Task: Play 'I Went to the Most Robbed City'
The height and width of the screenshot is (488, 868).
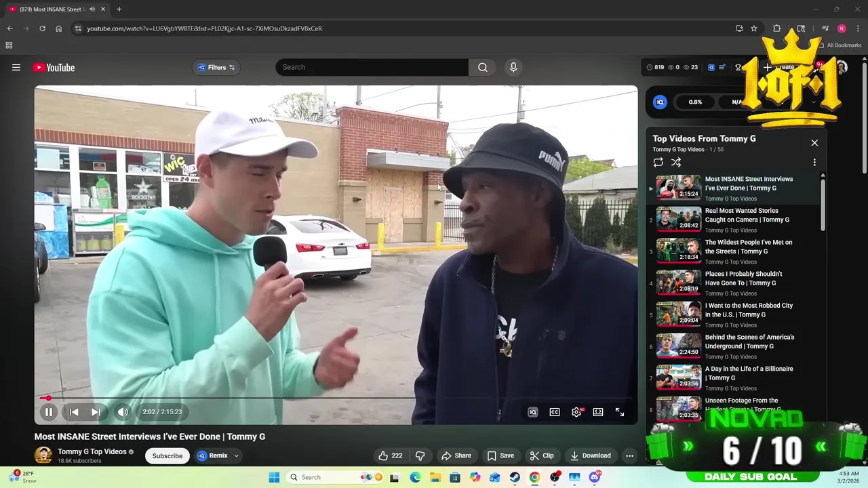Action: pos(736,314)
